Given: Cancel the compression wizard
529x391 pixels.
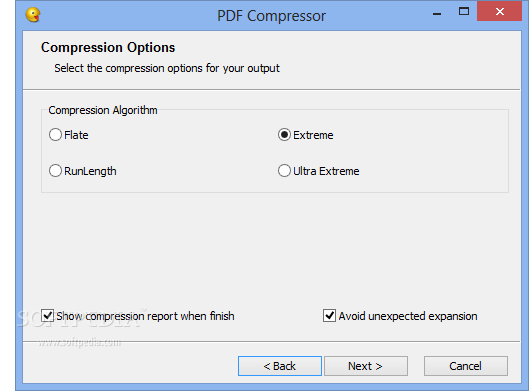Looking at the screenshot, I should [x=466, y=366].
